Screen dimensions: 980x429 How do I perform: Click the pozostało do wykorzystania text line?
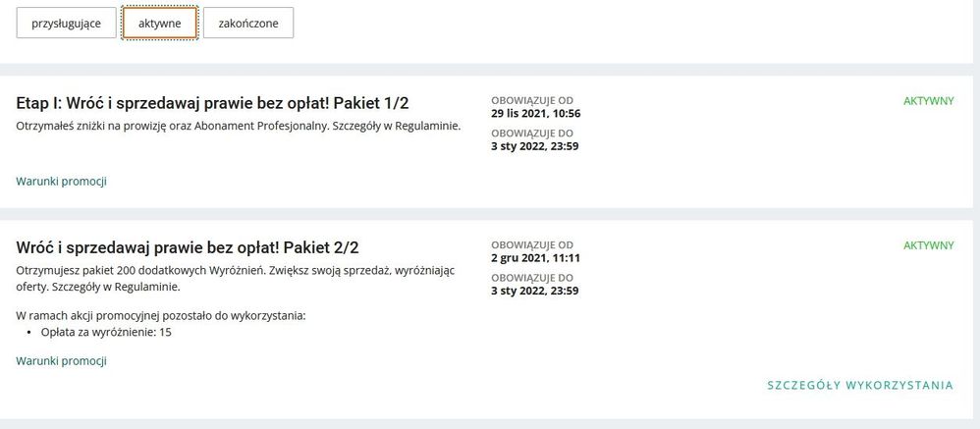161,315
